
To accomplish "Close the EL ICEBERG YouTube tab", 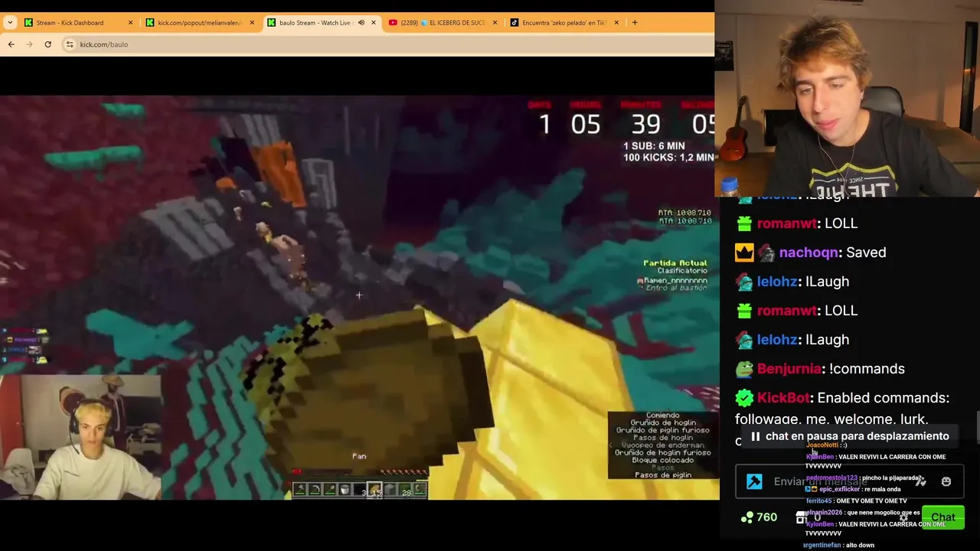I will tap(495, 23).
